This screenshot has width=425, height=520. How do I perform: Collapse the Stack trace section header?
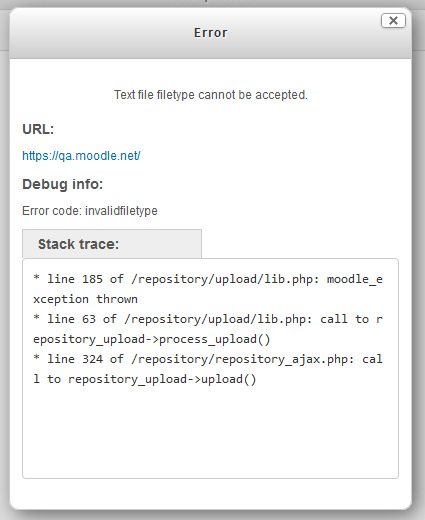pos(112,244)
